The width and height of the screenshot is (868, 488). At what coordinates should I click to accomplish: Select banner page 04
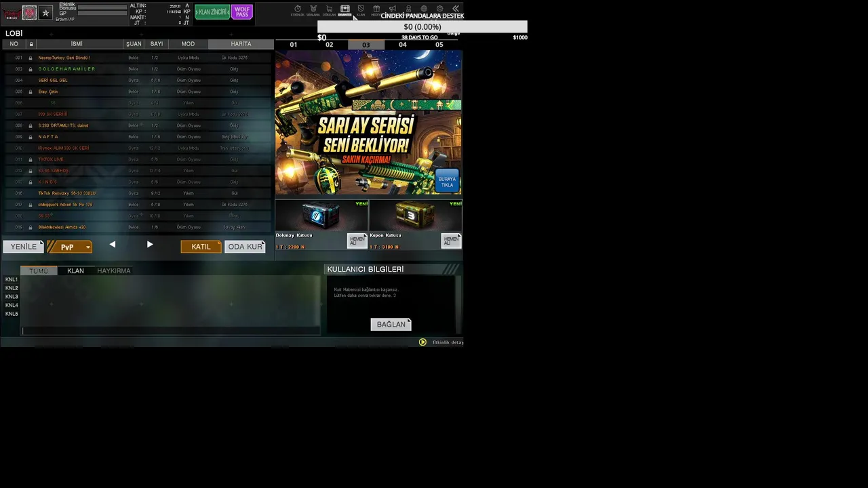click(x=403, y=45)
